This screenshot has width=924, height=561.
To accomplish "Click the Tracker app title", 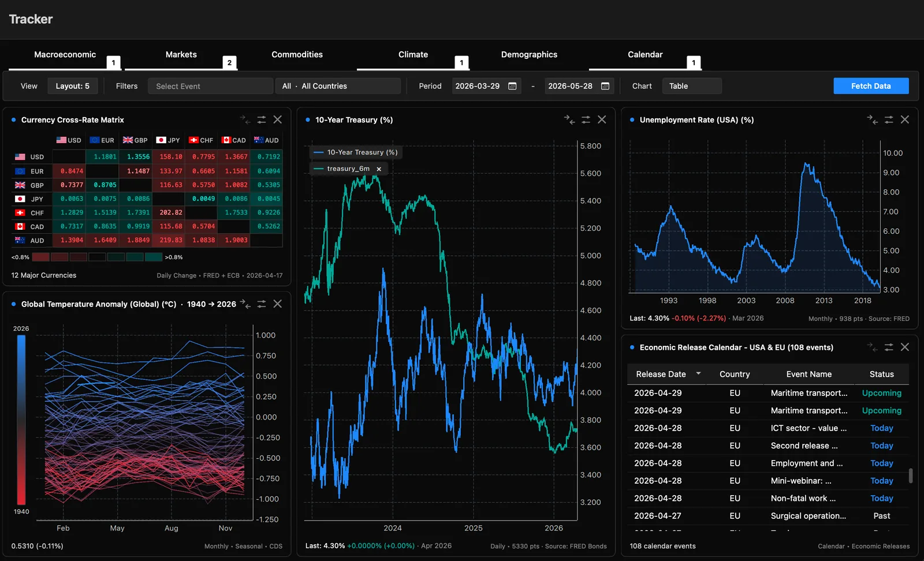I will click(x=31, y=19).
